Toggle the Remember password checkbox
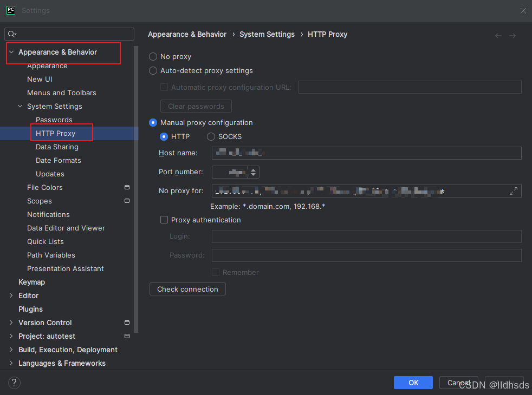The width and height of the screenshot is (532, 395). click(x=216, y=272)
